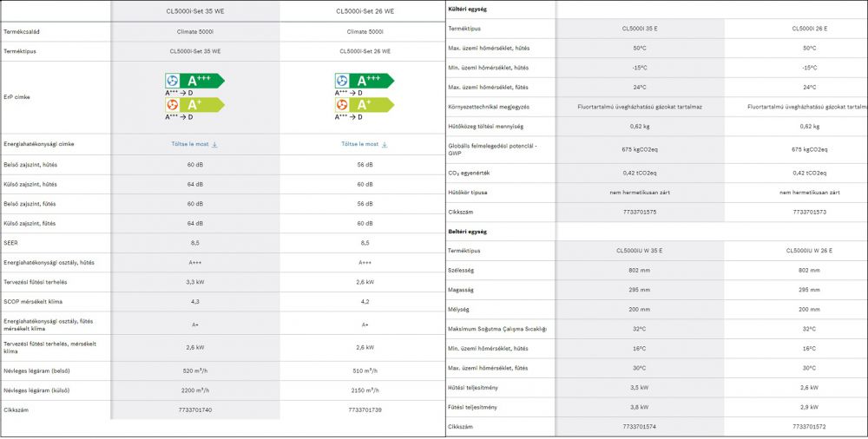Viewport: 868px width, 439px height.
Task: Click the 'Töltse le most' link for Set 26 WE
Action: (360, 144)
